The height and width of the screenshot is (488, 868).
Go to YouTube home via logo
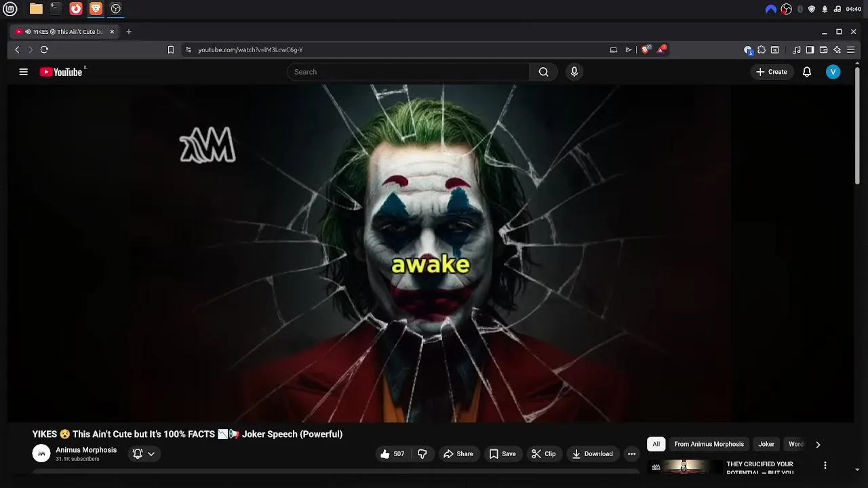[61, 72]
